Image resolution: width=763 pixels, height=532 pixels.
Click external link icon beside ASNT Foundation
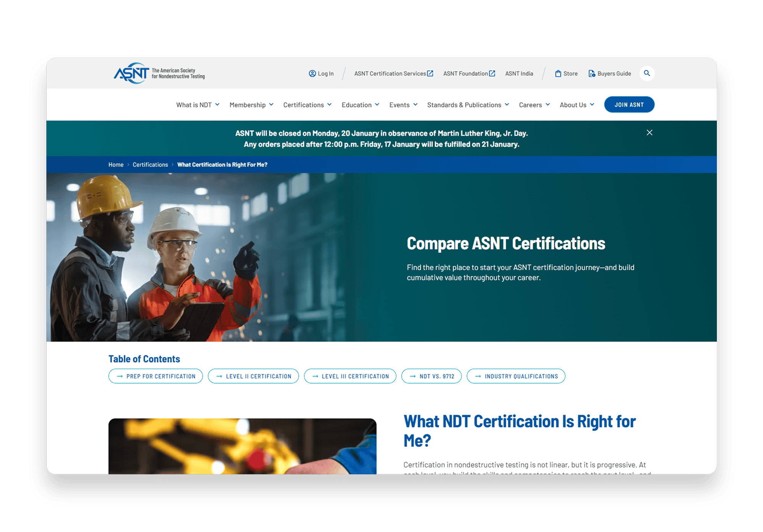pos(492,73)
